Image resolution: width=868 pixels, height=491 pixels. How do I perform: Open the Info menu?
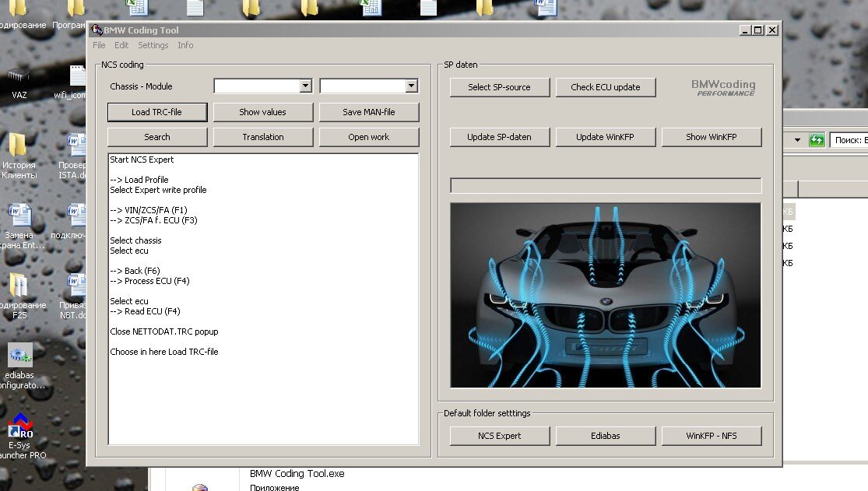(x=185, y=45)
